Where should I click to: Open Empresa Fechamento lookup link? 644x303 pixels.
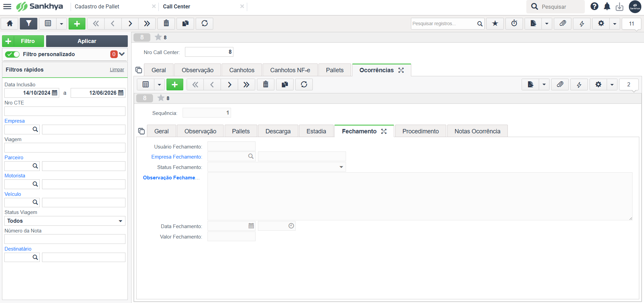pyautogui.click(x=177, y=157)
